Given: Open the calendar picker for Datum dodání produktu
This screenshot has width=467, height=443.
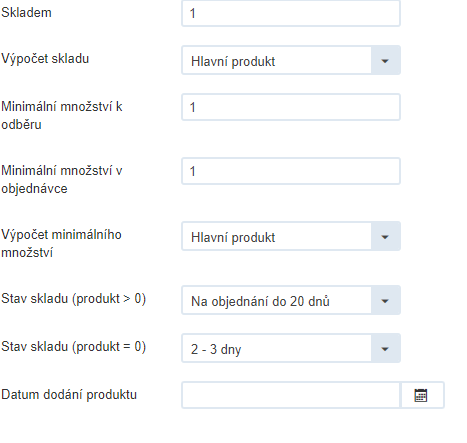Looking at the screenshot, I should 422,395.
